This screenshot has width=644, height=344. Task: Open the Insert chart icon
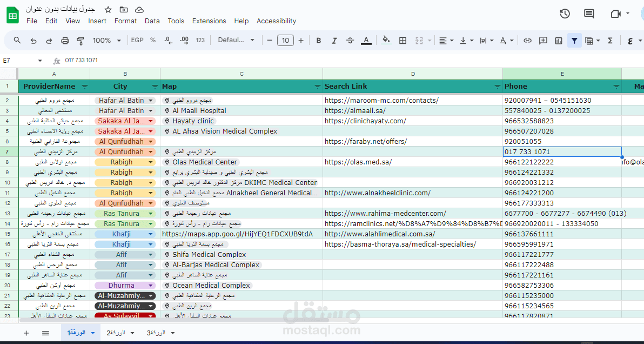point(558,41)
